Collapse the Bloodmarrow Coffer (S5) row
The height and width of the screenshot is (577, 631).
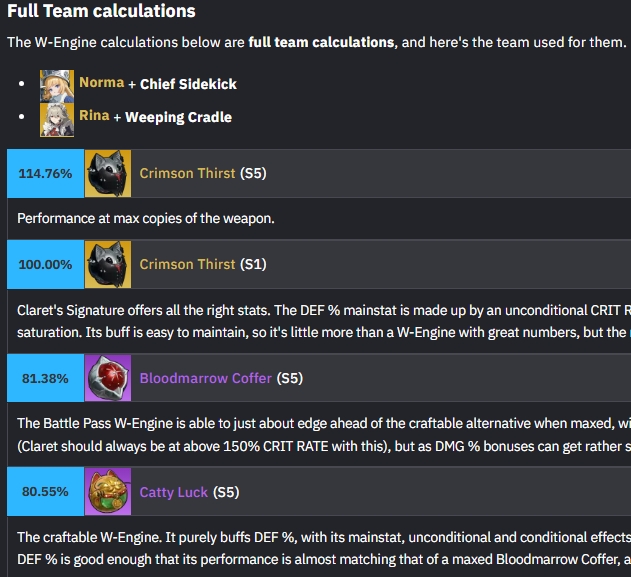[x=319, y=378]
